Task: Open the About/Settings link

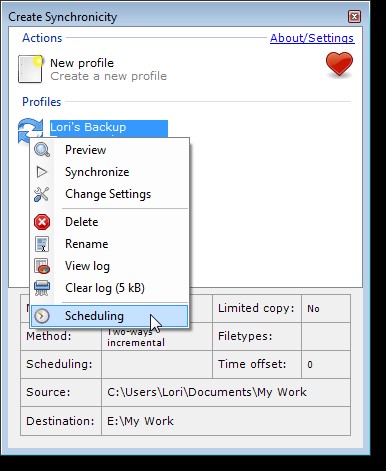Action: coord(312,38)
